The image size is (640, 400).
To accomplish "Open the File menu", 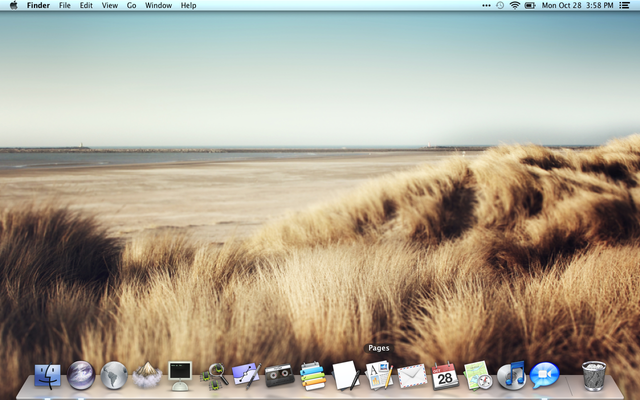I will 64,6.
